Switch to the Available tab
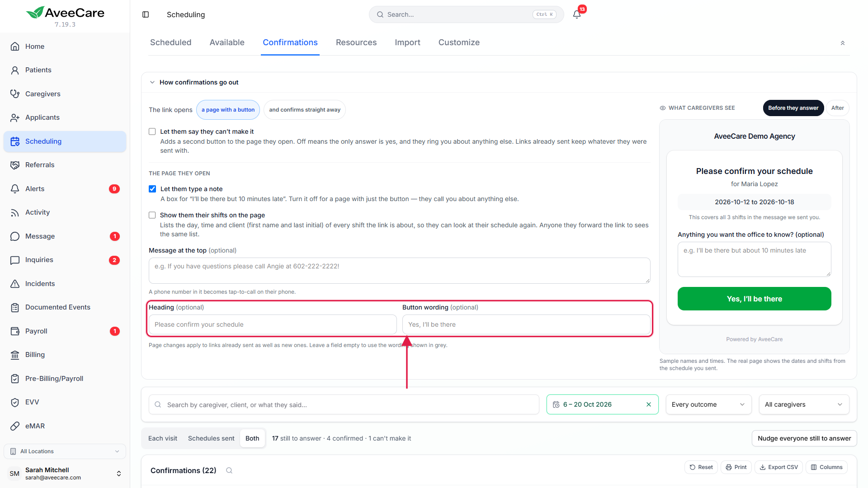The width and height of the screenshot is (868, 488). 227,42
